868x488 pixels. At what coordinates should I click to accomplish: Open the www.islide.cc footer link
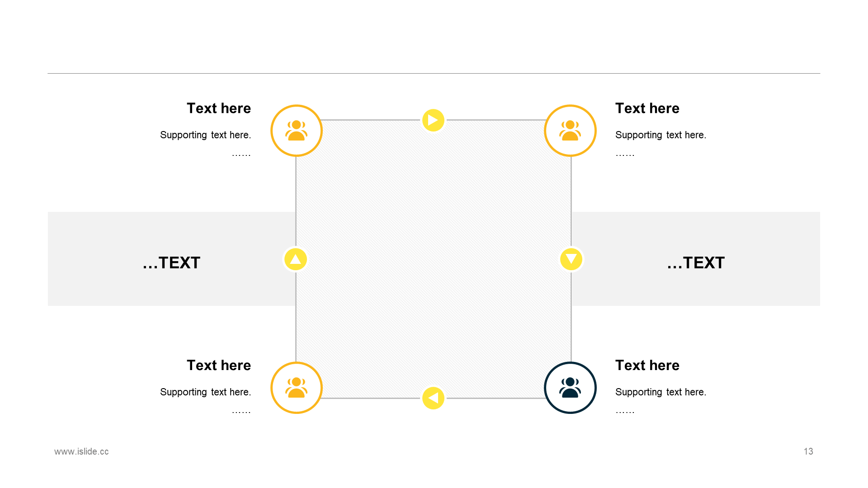pos(81,451)
